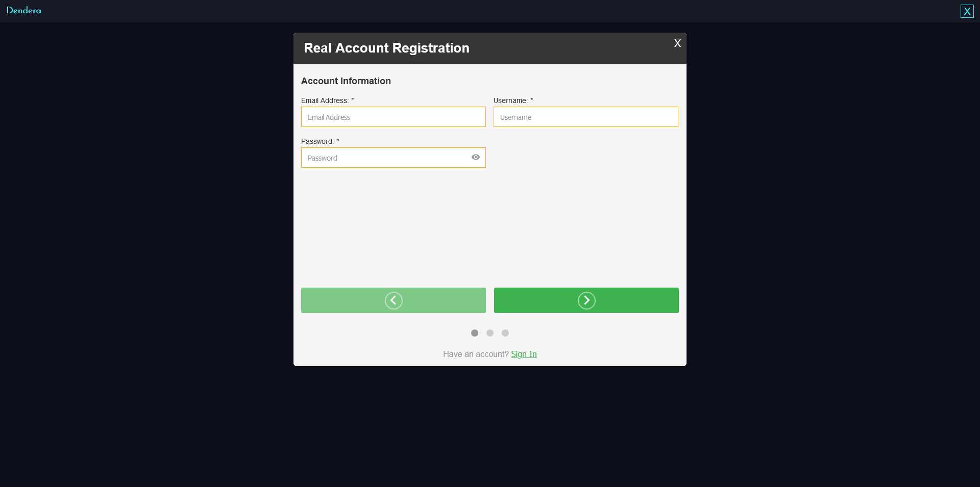The width and height of the screenshot is (980, 487).
Task: Toggle password visibility with the eye icon
Action: pos(476,158)
